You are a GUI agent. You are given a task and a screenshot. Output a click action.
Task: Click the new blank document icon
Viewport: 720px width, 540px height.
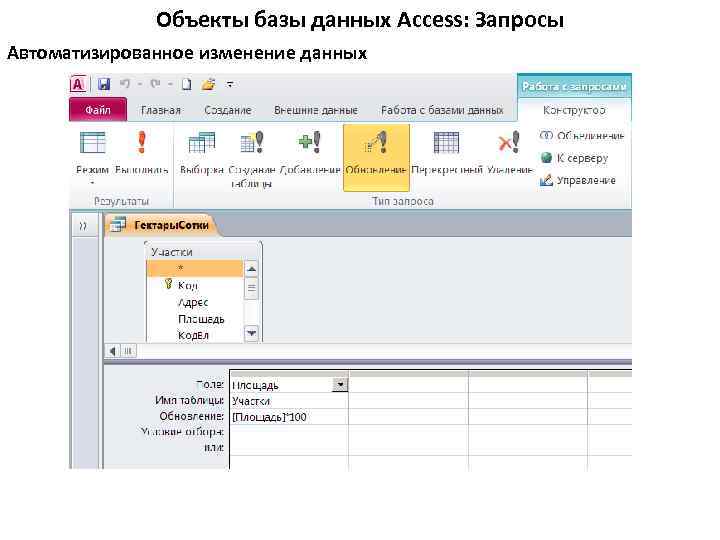click(186, 84)
